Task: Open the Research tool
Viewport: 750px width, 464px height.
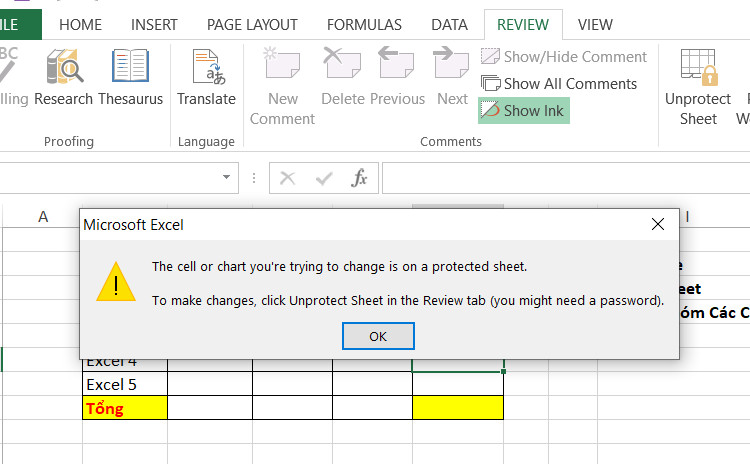Action: pos(64,77)
